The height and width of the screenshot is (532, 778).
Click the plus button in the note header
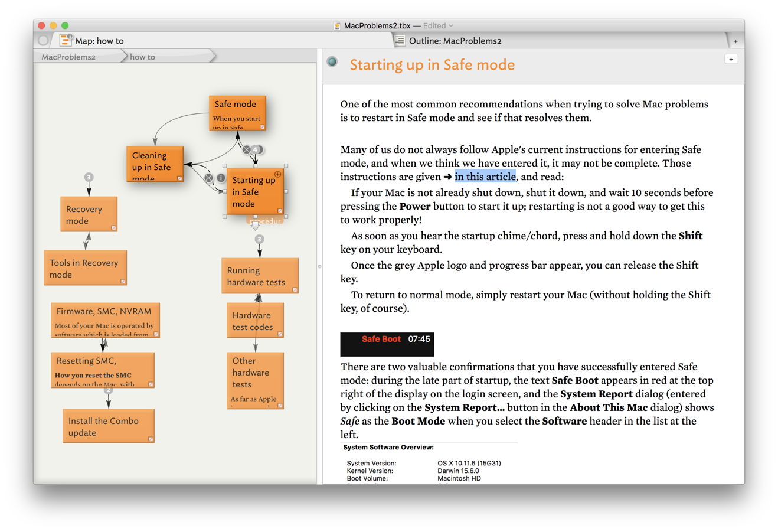point(731,59)
